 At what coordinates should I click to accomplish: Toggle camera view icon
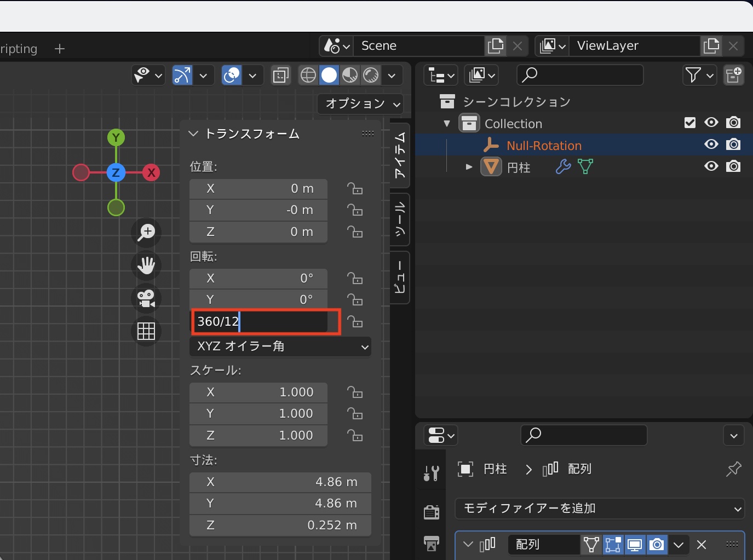(x=146, y=298)
